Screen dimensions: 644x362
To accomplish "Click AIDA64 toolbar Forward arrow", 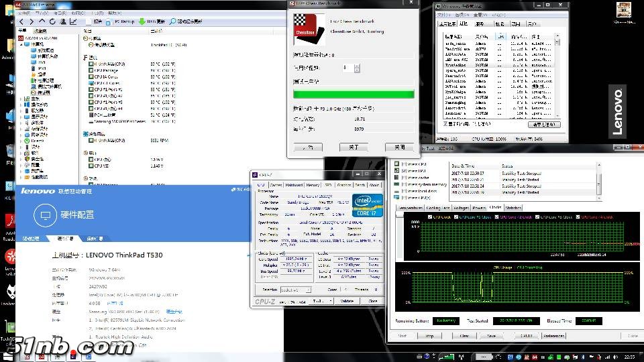I will pyautogui.click(x=32, y=21).
